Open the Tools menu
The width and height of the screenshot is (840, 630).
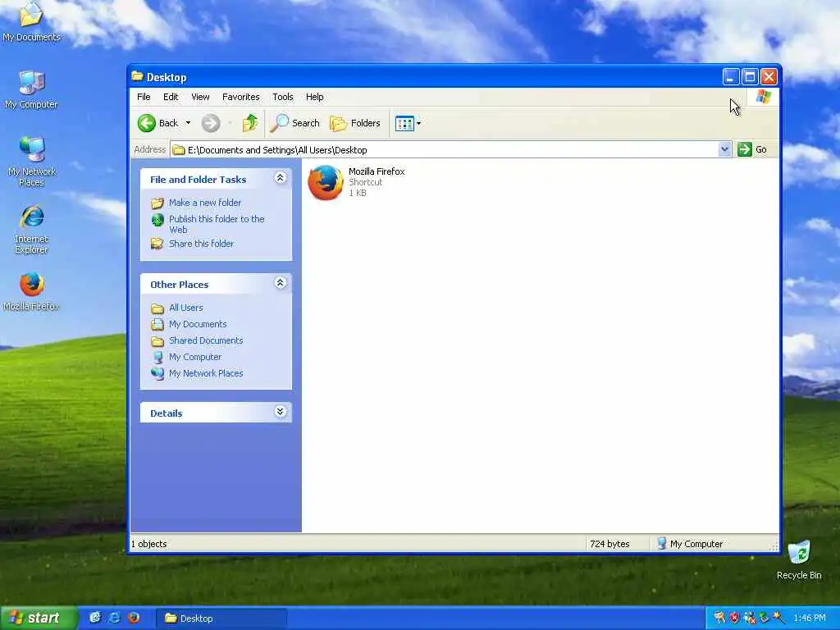point(283,97)
